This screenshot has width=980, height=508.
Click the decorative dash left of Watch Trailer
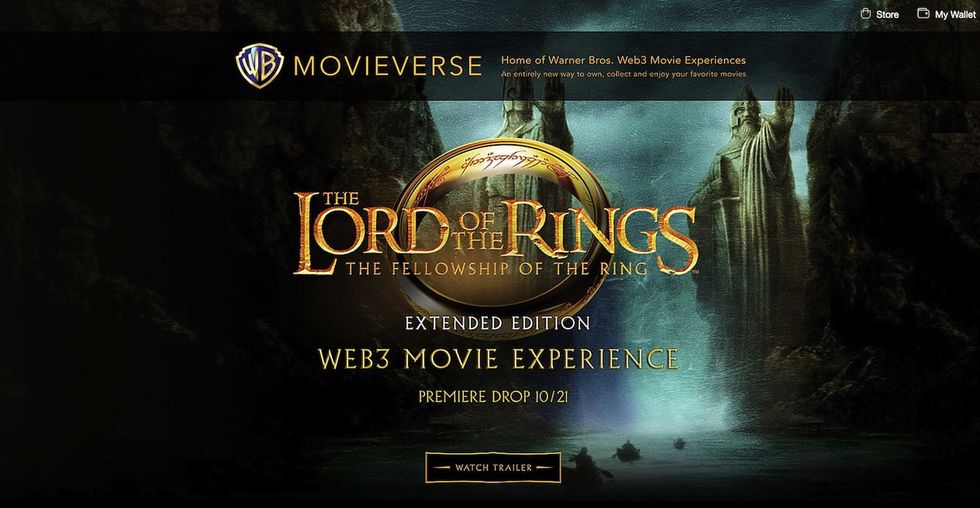point(442,467)
